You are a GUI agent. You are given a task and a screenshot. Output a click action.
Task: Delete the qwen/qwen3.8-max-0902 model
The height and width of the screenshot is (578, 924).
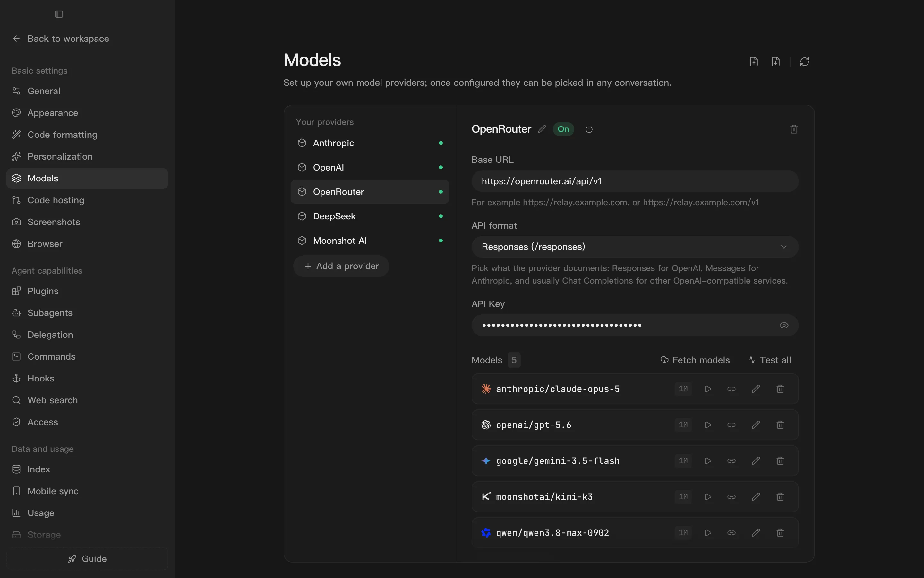[x=780, y=533]
